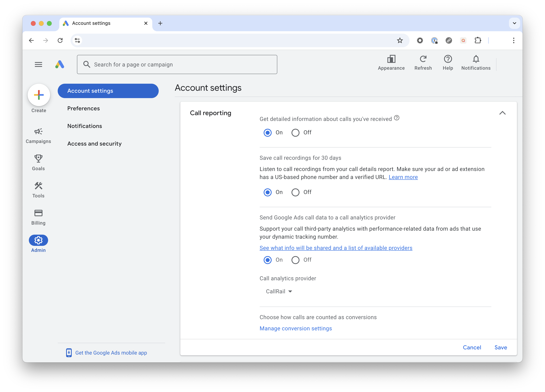Select the Admin gear icon

[x=38, y=240]
